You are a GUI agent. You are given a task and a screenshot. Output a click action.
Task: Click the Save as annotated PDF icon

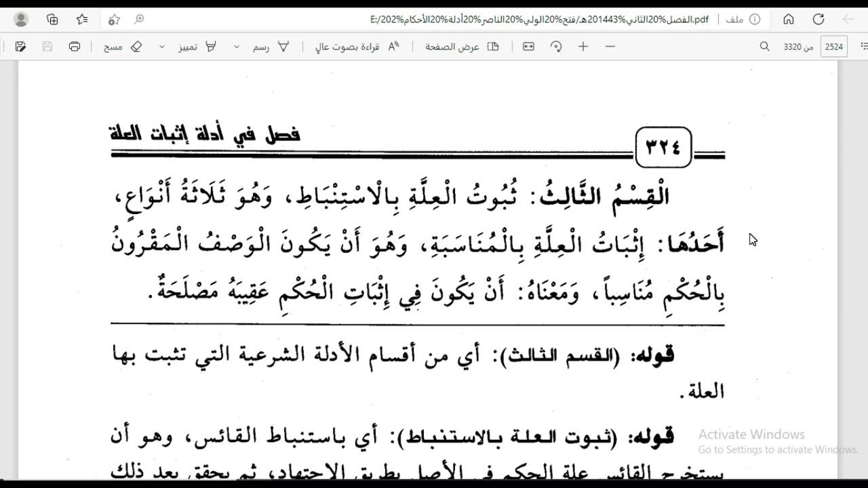[x=20, y=47]
